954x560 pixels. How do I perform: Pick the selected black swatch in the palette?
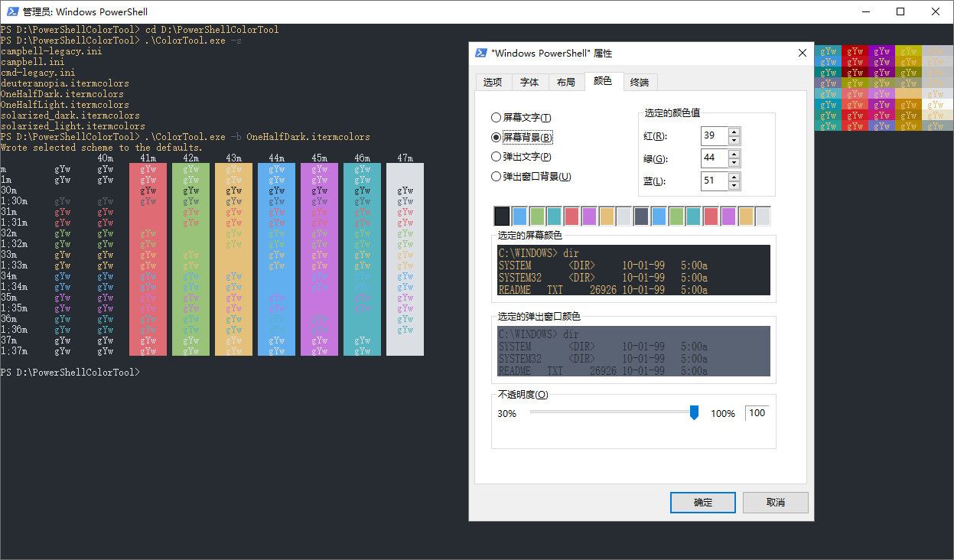[502, 217]
